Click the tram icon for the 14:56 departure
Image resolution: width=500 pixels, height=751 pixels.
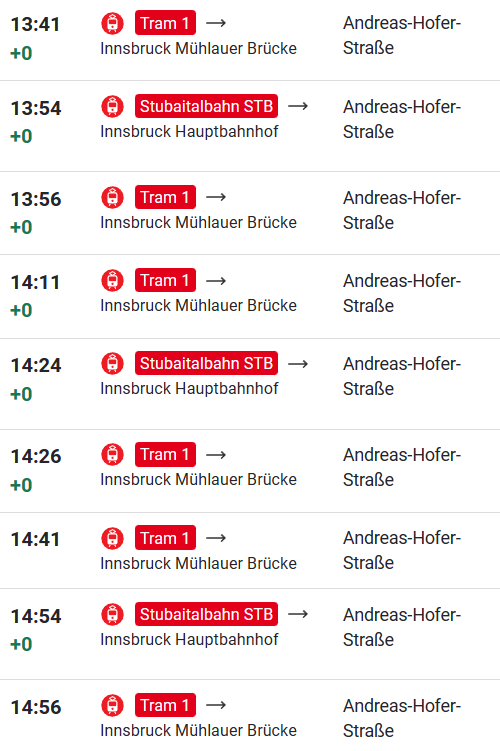(113, 705)
